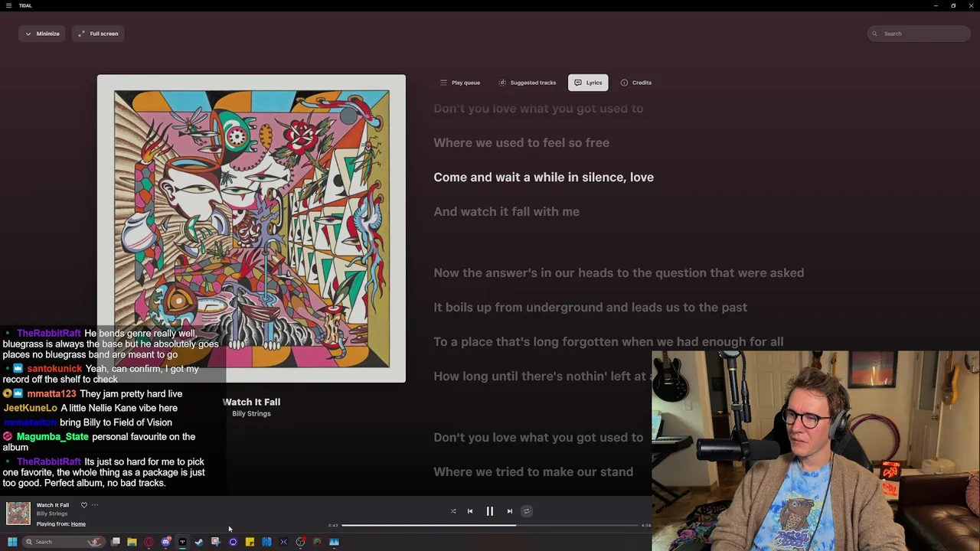The image size is (980, 551).
Task: Like Watch It Fall with heart icon
Action: 84,505
